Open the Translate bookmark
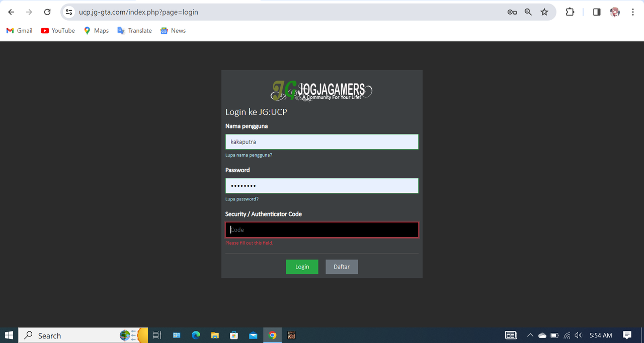 coord(134,31)
